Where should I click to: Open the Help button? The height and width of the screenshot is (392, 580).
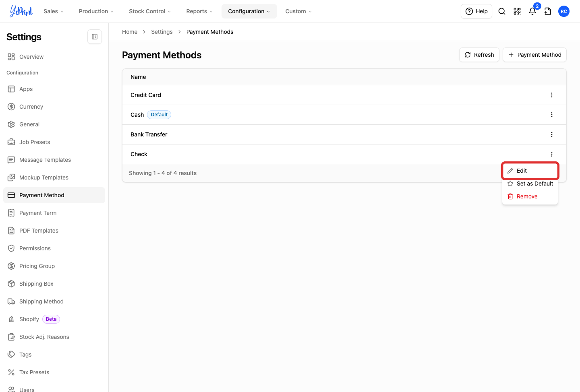pyautogui.click(x=476, y=11)
